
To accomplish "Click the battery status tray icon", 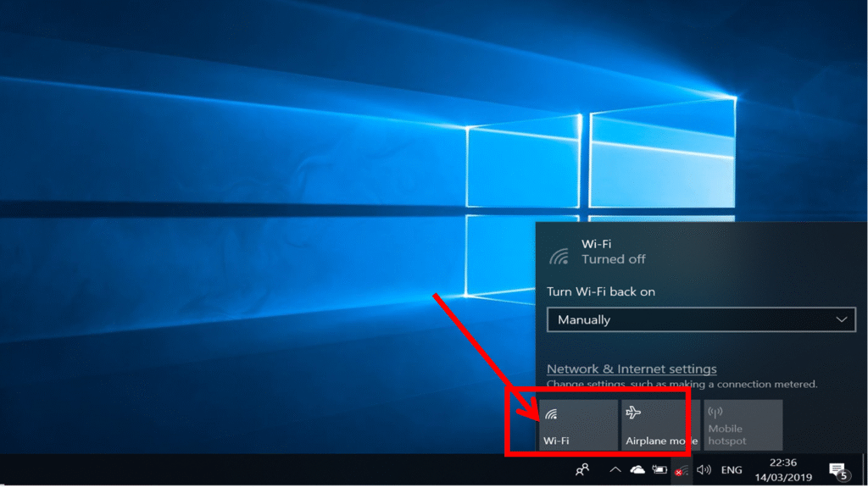I will (659, 469).
